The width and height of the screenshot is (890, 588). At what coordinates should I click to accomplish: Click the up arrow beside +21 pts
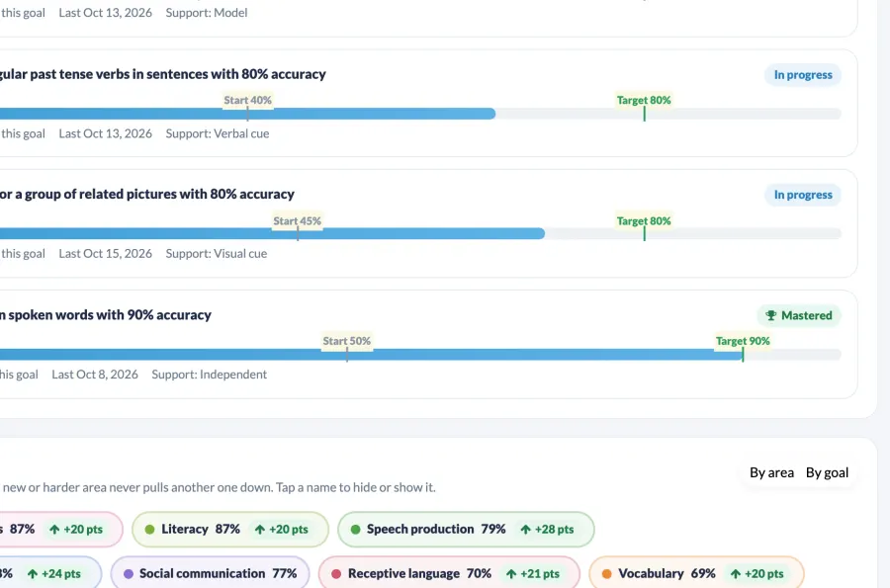pos(511,574)
